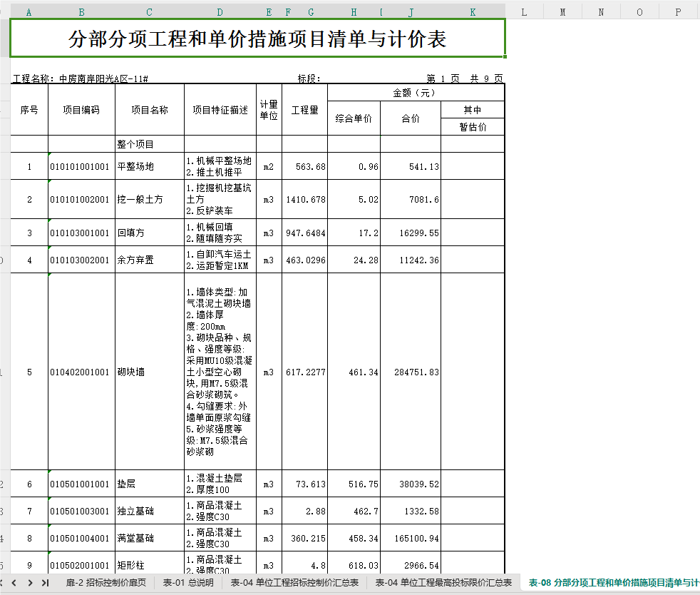Jump to last sheet tab arrow
Image resolution: width=700 pixels, height=595 pixels.
point(45,582)
